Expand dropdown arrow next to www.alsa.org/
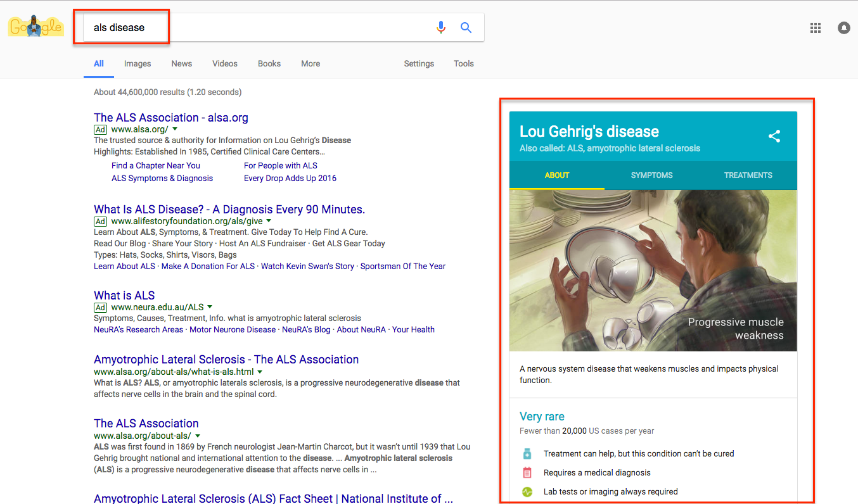This screenshot has width=858, height=504. coord(175,129)
